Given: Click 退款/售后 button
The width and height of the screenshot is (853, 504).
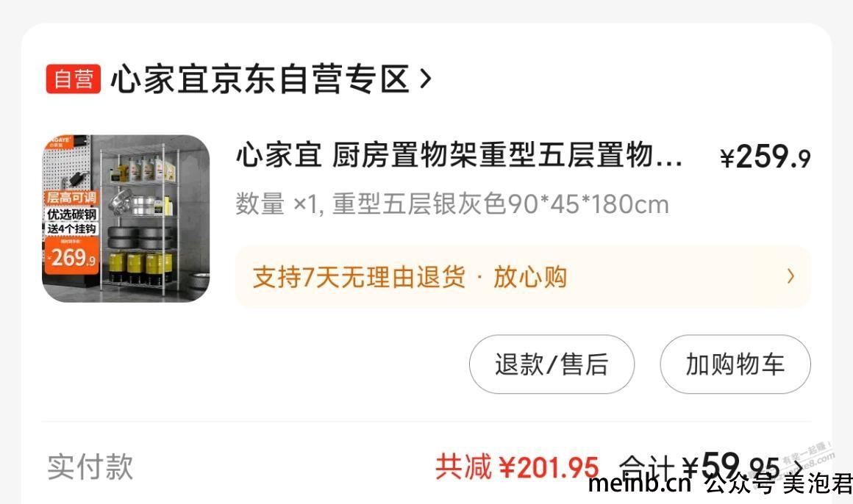Looking at the screenshot, I should [x=552, y=364].
